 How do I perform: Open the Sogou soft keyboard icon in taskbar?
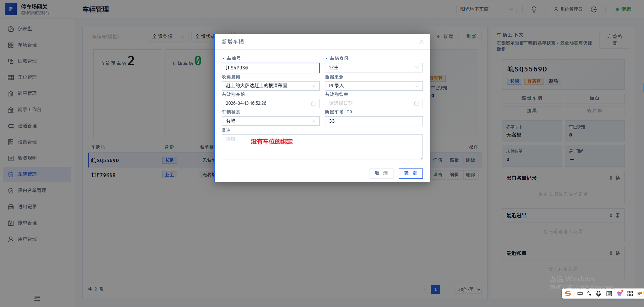(x=609, y=294)
